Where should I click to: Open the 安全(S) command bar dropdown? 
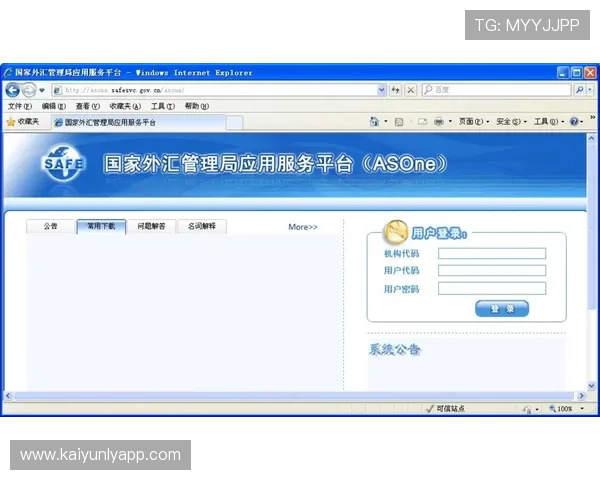pyautogui.click(x=511, y=122)
